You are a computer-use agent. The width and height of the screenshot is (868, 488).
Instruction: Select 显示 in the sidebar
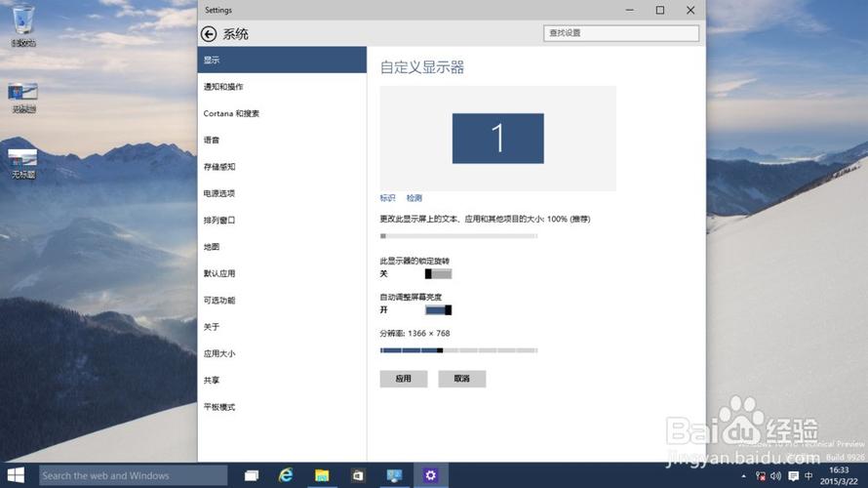click(x=282, y=60)
